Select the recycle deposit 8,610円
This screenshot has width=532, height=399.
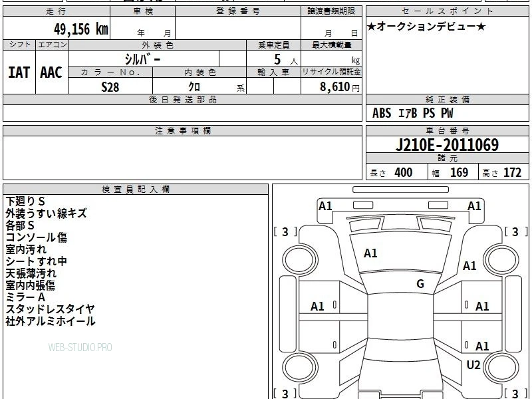(340, 87)
